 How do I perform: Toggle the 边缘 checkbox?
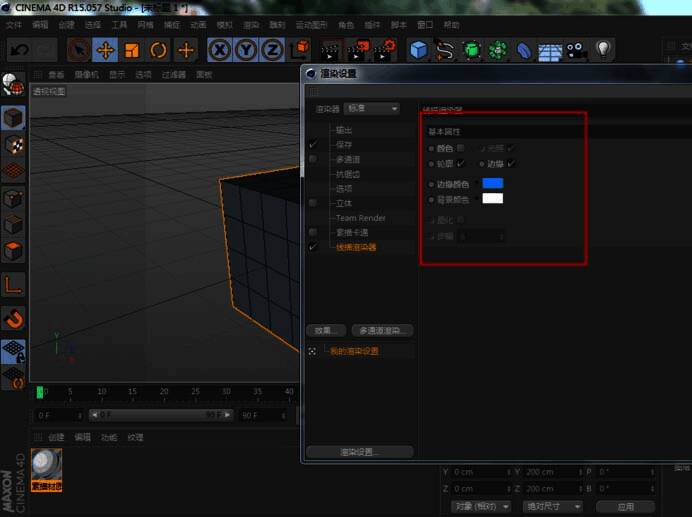(x=511, y=164)
